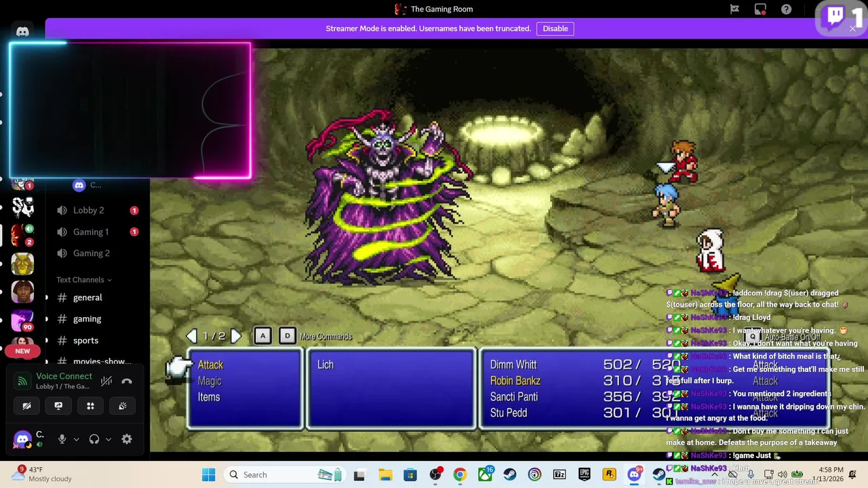This screenshot has height=488, width=868.
Task: Open the soundboard button
Action: [x=122, y=406]
